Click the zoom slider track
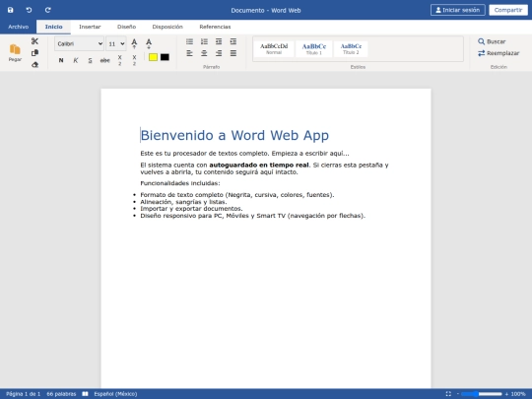 coord(482,394)
